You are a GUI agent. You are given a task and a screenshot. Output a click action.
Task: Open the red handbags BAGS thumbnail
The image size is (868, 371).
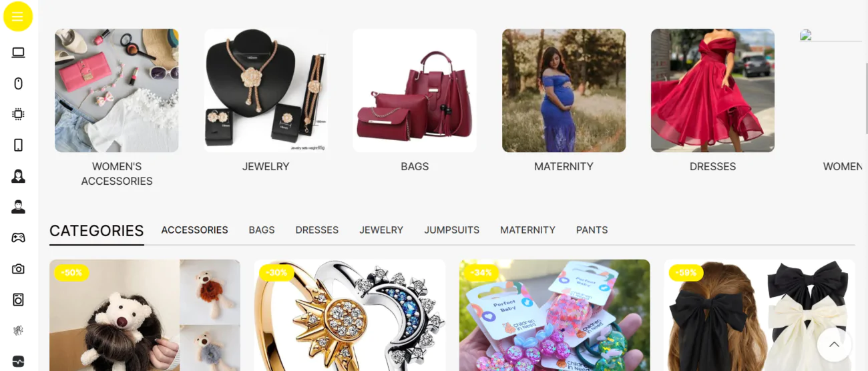415,90
